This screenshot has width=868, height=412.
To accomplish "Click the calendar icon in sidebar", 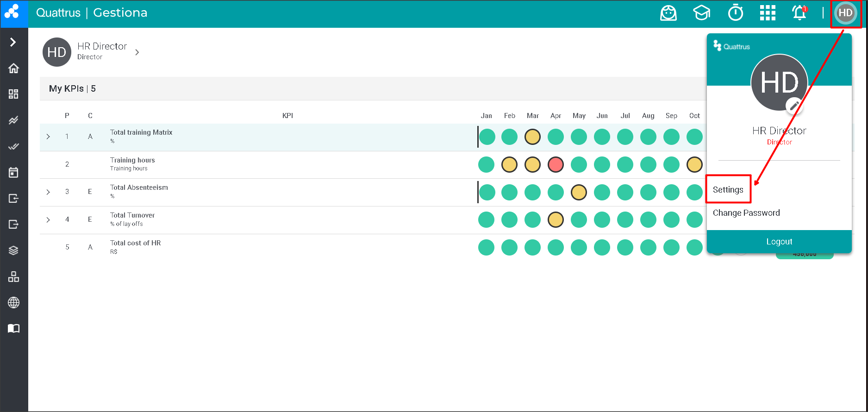I will pos(13,173).
